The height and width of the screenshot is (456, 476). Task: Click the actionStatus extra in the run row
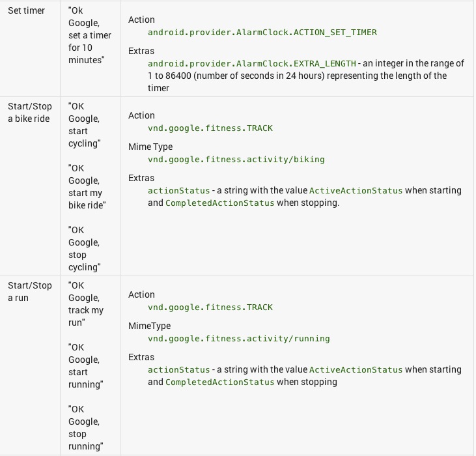178,369
